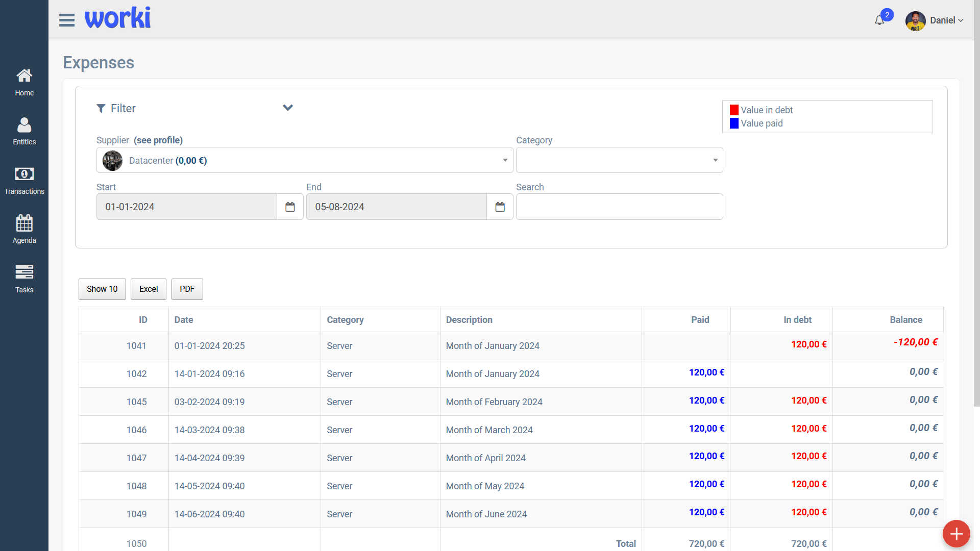Click date 14-06-2024 09:40
Screen dimensions: 980x551
click(209, 514)
